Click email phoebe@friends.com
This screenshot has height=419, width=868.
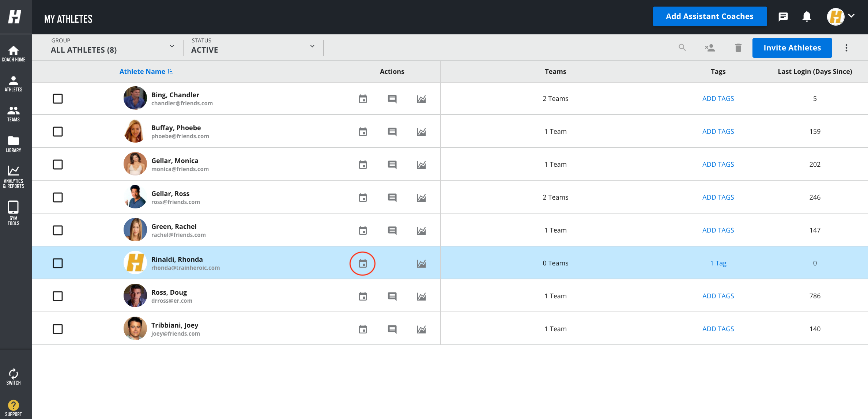point(180,136)
